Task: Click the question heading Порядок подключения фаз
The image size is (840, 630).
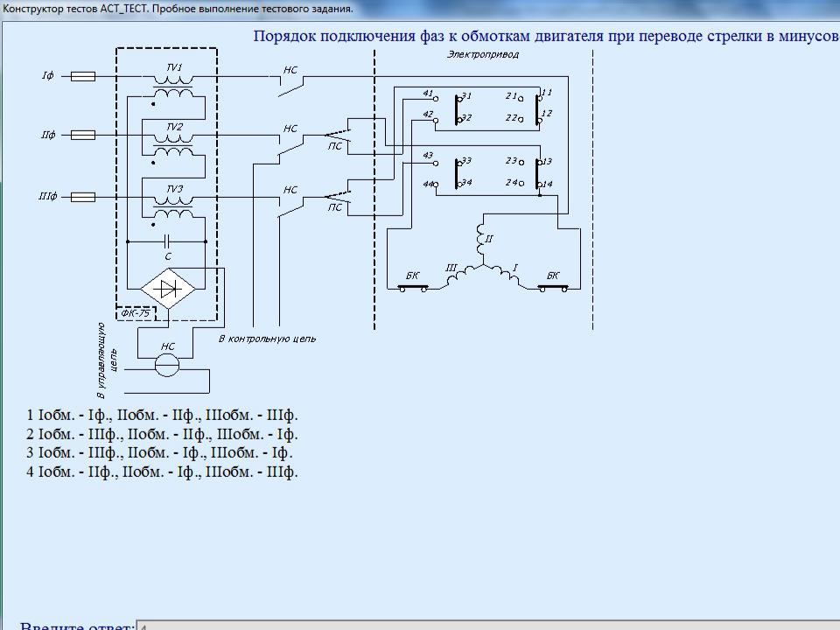Action: (x=546, y=37)
